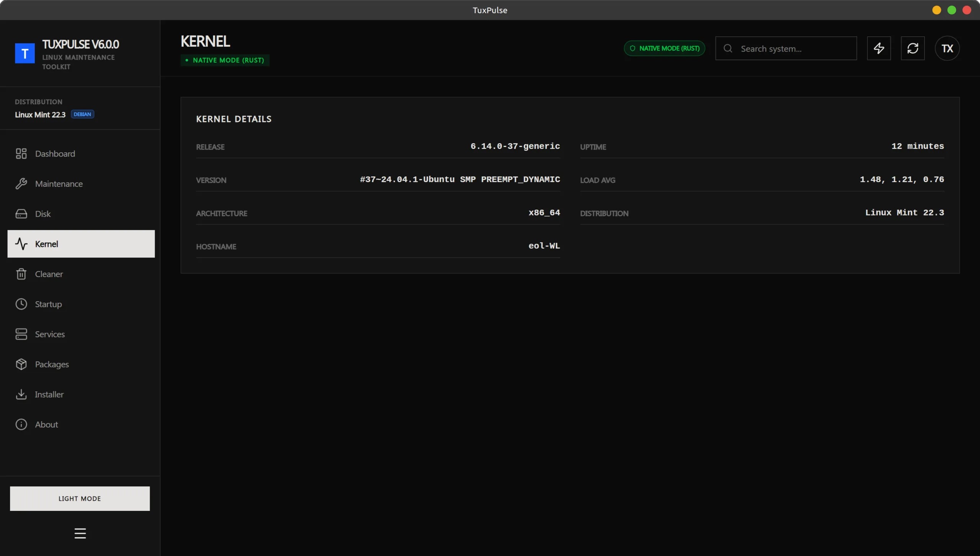The image size is (980, 556).
Task: Open the Disk section icon
Action: coord(21,214)
